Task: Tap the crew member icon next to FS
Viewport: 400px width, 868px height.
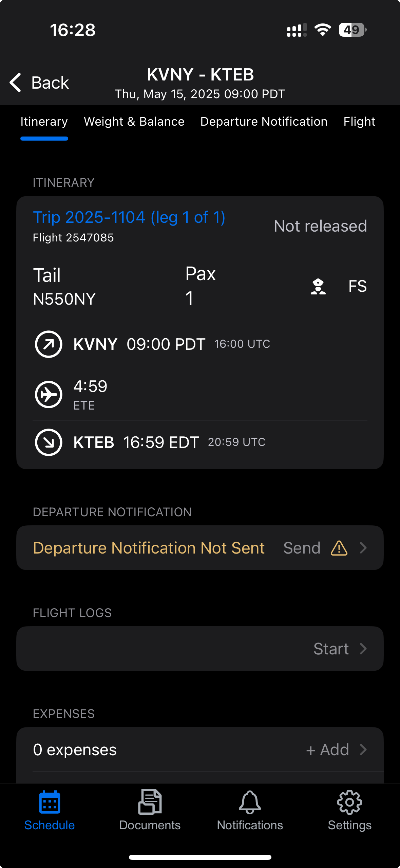Action: pos(318,286)
